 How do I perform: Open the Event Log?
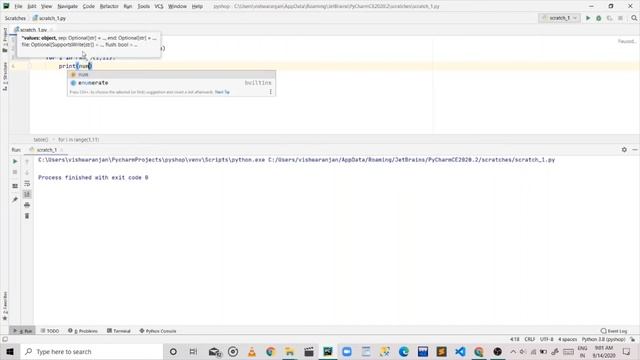[614, 331]
